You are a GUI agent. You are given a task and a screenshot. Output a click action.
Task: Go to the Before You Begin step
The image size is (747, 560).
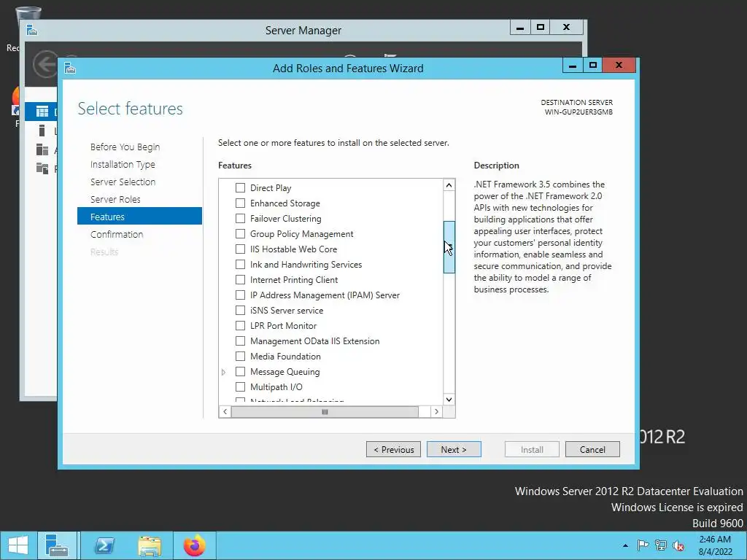(125, 147)
